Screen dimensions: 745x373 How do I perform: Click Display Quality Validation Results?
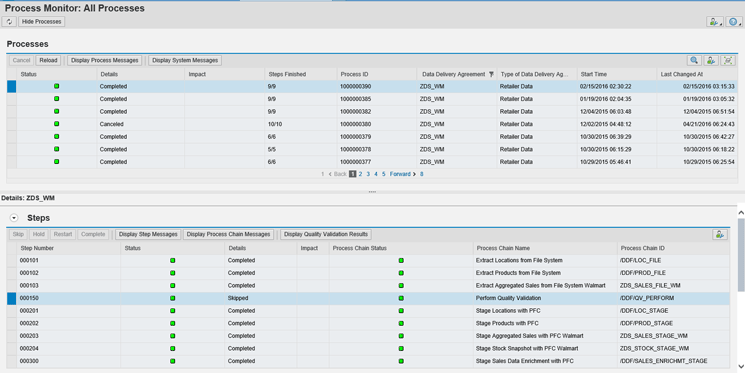coord(326,234)
